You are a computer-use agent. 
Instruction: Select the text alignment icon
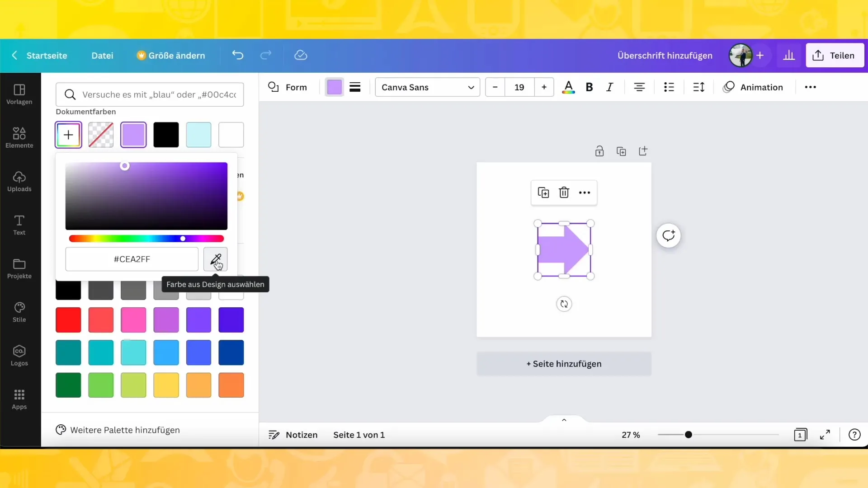point(640,87)
